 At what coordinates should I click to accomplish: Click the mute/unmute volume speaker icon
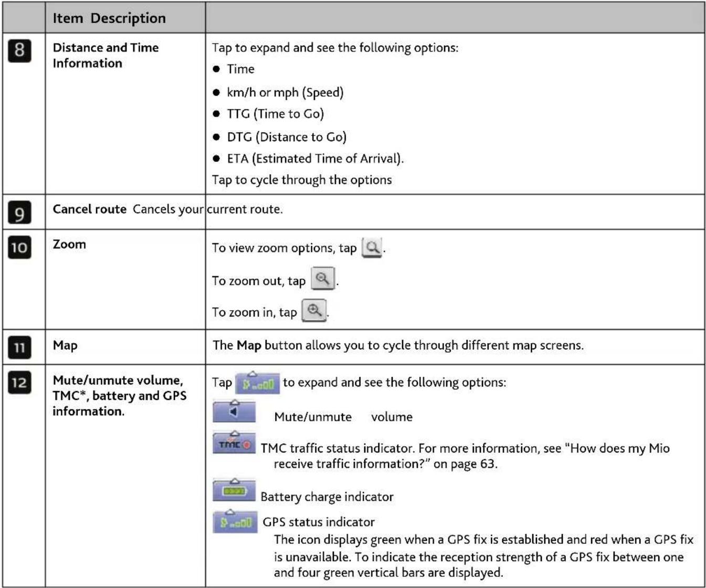(234, 411)
